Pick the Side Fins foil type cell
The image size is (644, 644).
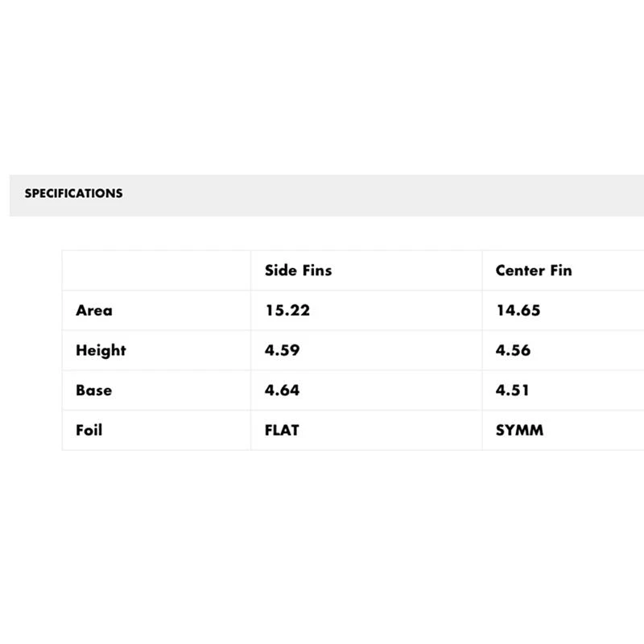click(x=365, y=430)
